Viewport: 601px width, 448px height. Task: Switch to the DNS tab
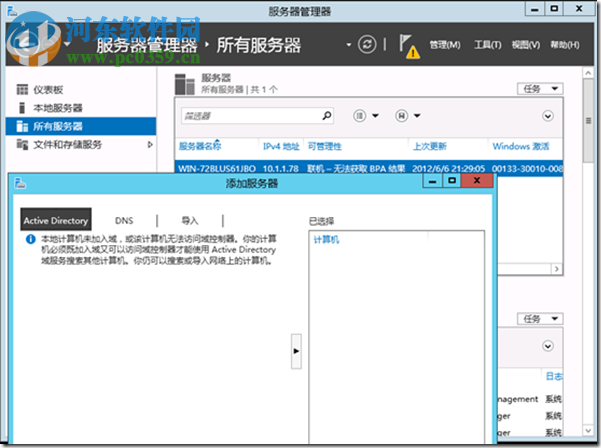tap(124, 221)
